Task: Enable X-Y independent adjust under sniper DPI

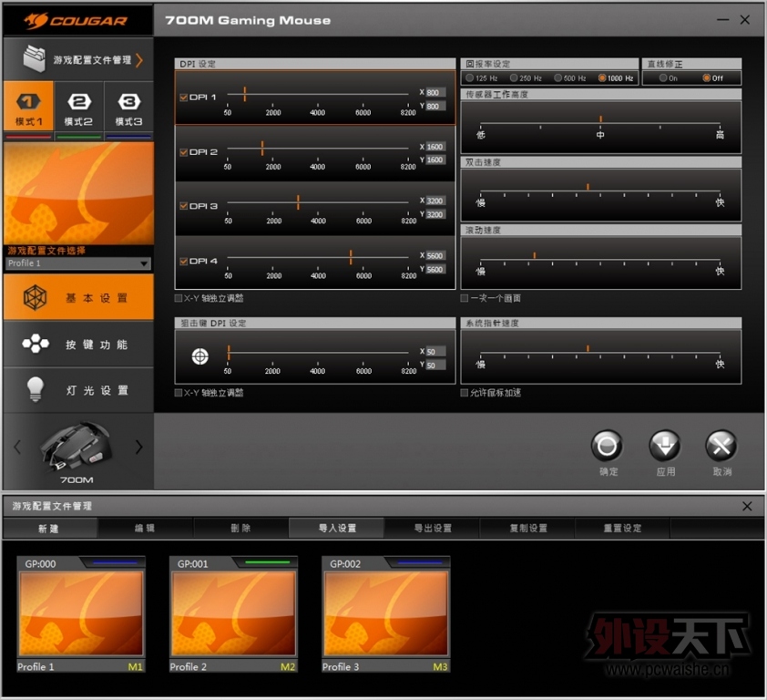Action: point(179,393)
